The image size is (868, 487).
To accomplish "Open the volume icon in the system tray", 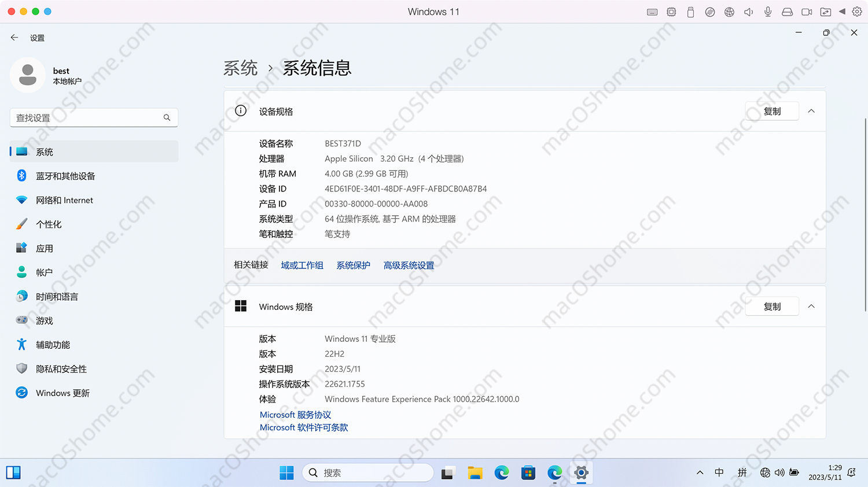I will click(780, 473).
